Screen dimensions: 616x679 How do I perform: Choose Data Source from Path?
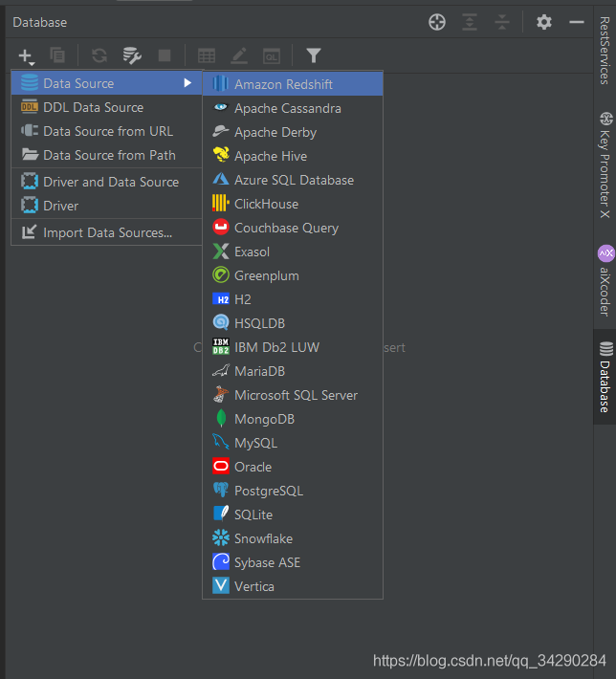click(x=106, y=155)
